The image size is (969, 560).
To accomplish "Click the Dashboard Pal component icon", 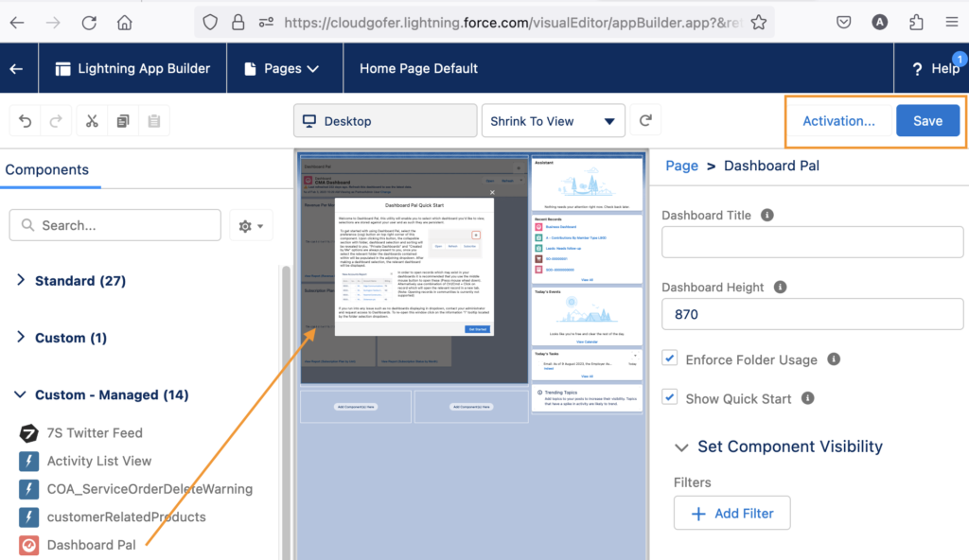I will [29, 545].
